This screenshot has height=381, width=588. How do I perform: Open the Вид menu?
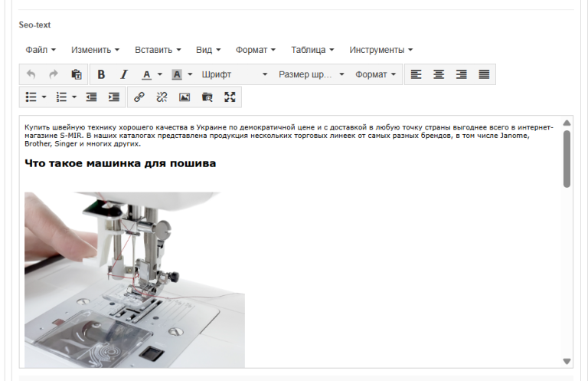pos(208,50)
